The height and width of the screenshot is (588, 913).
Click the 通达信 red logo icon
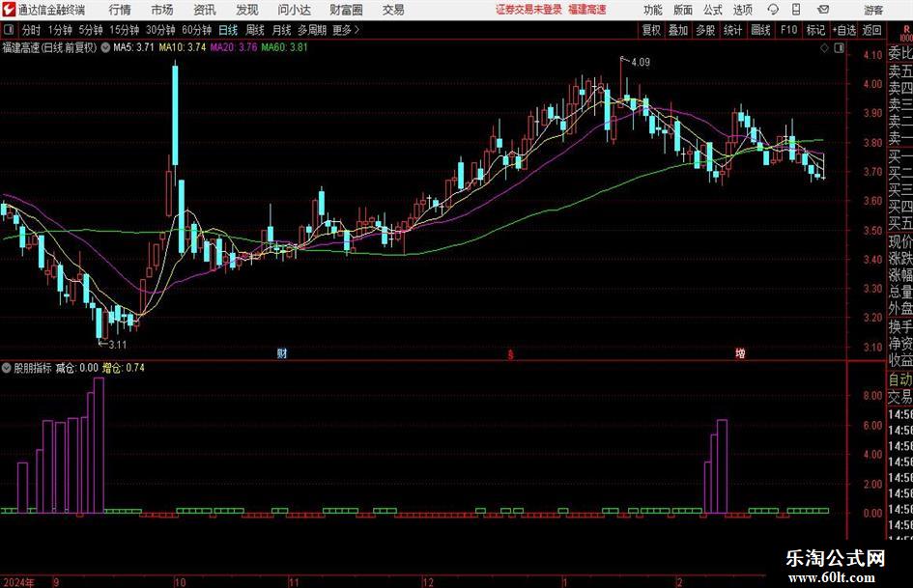tap(8, 10)
